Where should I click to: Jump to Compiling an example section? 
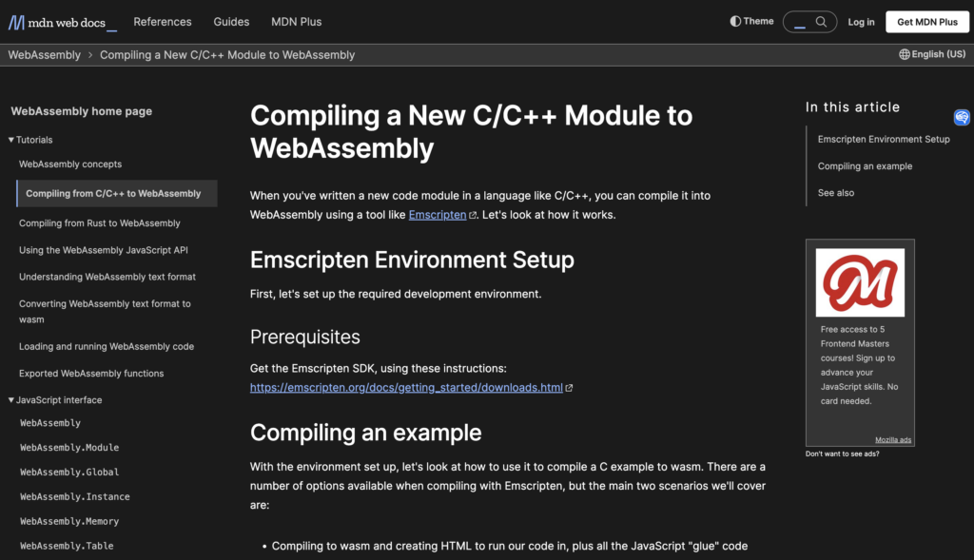pos(865,166)
